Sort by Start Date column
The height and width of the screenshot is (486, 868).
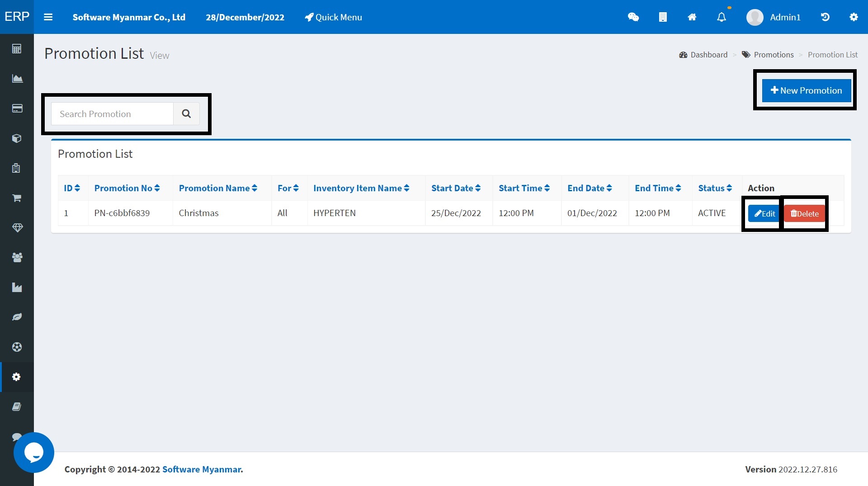pyautogui.click(x=456, y=188)
